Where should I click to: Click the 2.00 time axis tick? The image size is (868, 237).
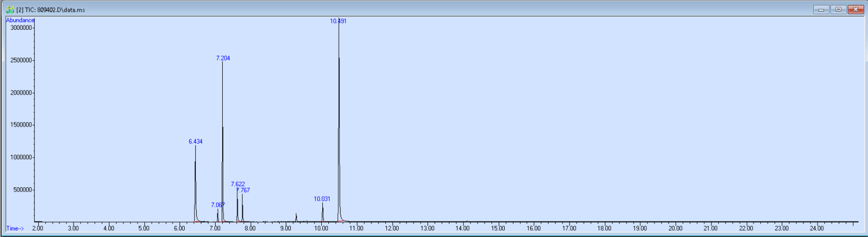[x=38, y=228]
